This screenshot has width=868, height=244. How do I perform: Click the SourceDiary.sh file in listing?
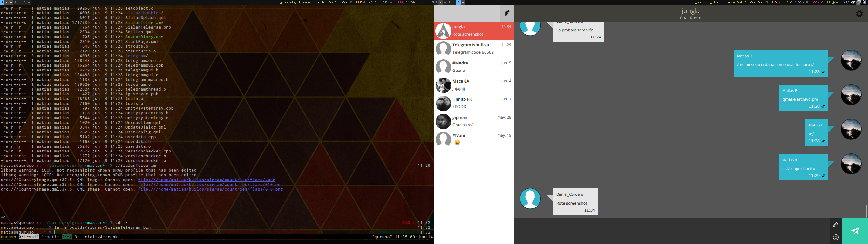[x=145, y=37]
